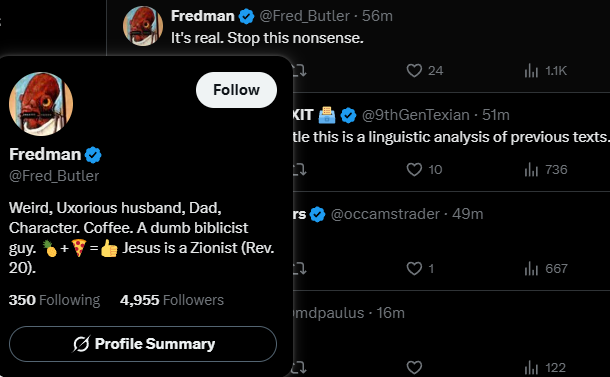Open @Fred_Butler handle in hover card
The image size is (610, 377).
pos(54,176)
